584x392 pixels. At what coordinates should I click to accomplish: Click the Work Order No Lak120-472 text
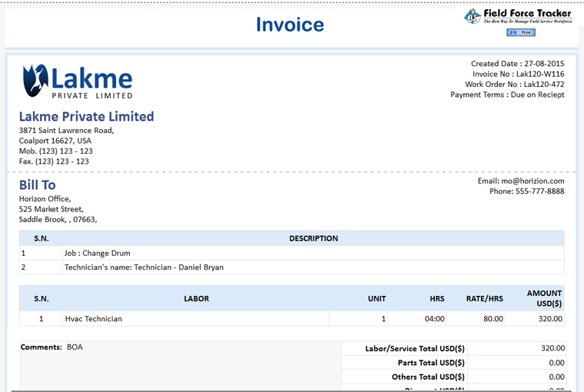[x=515, y=85]
